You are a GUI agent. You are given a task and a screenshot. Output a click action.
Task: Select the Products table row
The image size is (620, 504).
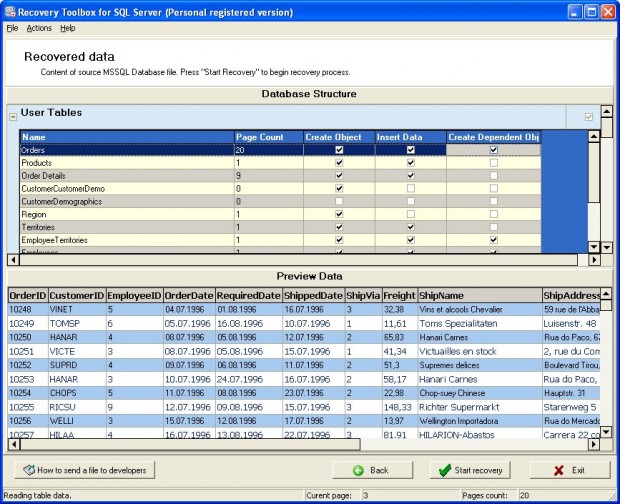280,163
